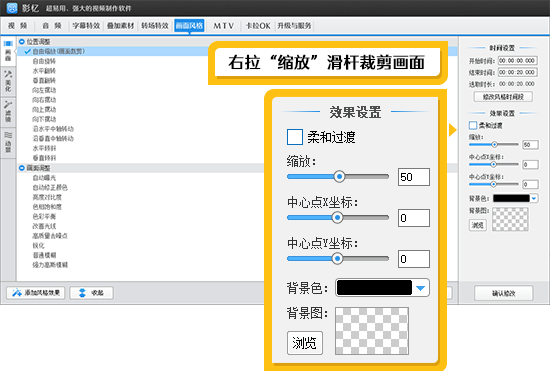The width and height of the screenshot is (550, 373).
Task: Click 背景图 preview thumbnail in right sidebar
Action: pyautogui.click(x=510, y=219)
